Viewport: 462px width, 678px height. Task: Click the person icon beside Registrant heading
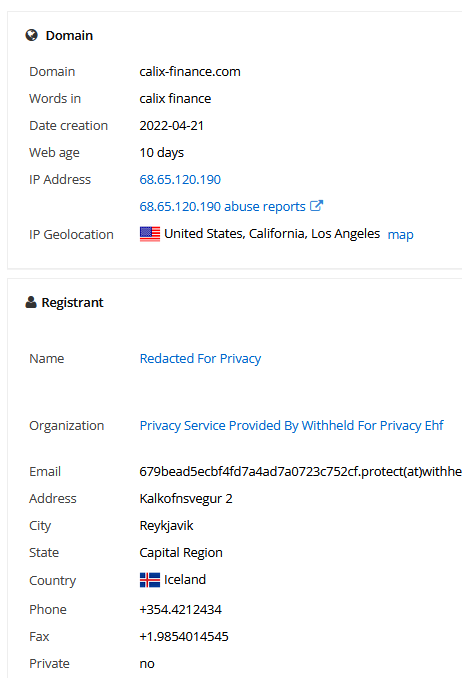click(x=31, y=302)
